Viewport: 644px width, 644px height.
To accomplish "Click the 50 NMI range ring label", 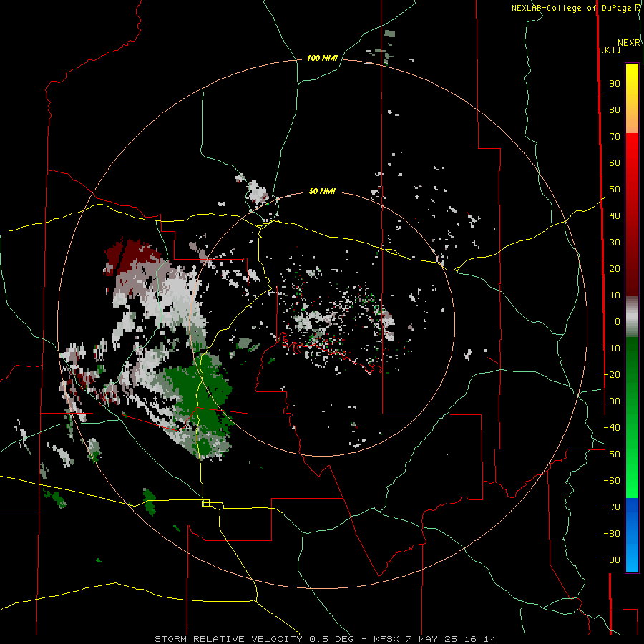I will point(322,191).
